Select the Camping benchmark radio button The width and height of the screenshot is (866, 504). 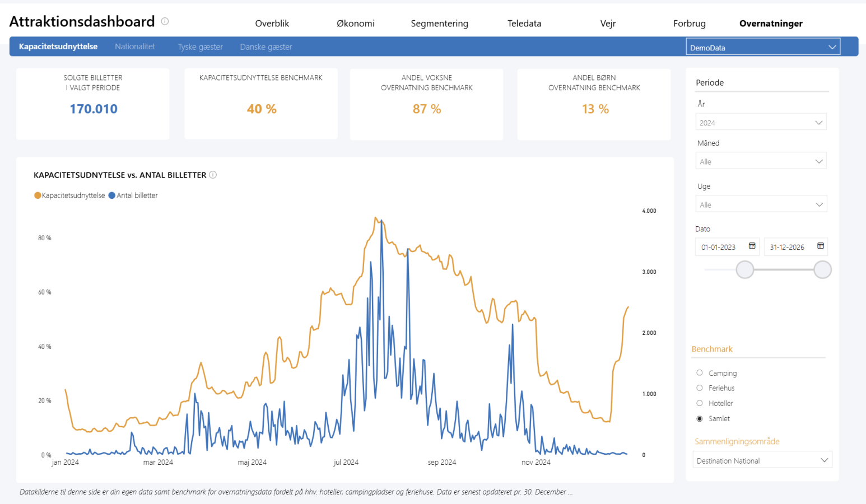(699, 373)
